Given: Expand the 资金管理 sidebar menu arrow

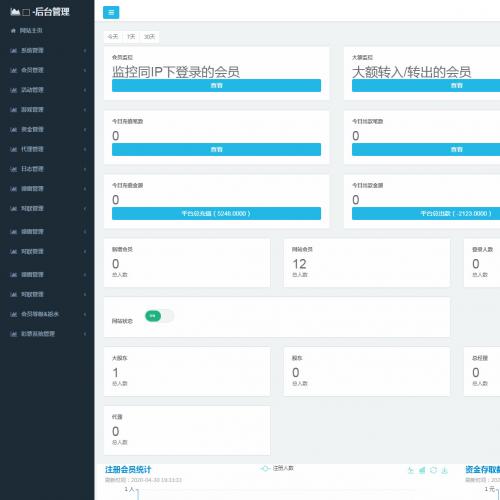Looking at the screenshot, I should [x=85, y=130].
